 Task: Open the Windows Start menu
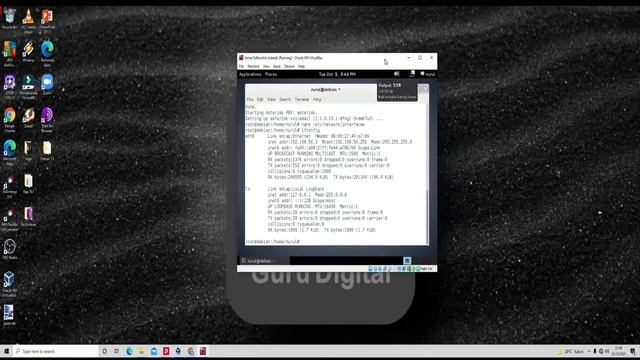(6, 351)
